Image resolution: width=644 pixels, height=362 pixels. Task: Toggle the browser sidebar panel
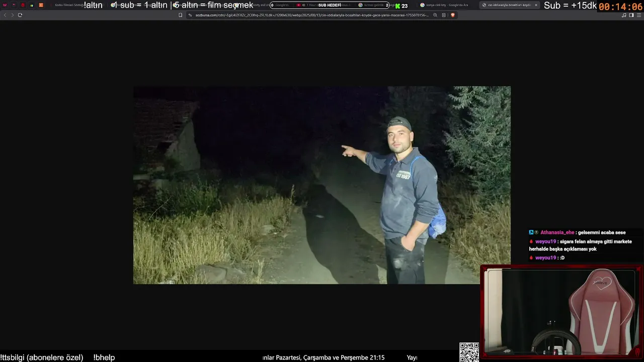pyautogui.click(x=631, y=15)
